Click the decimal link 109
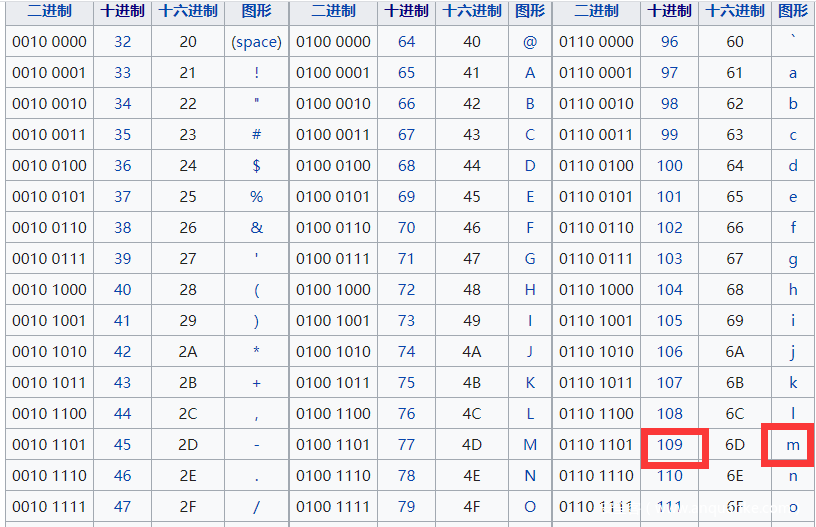This screenshot has width=816, height=527. 670,445
